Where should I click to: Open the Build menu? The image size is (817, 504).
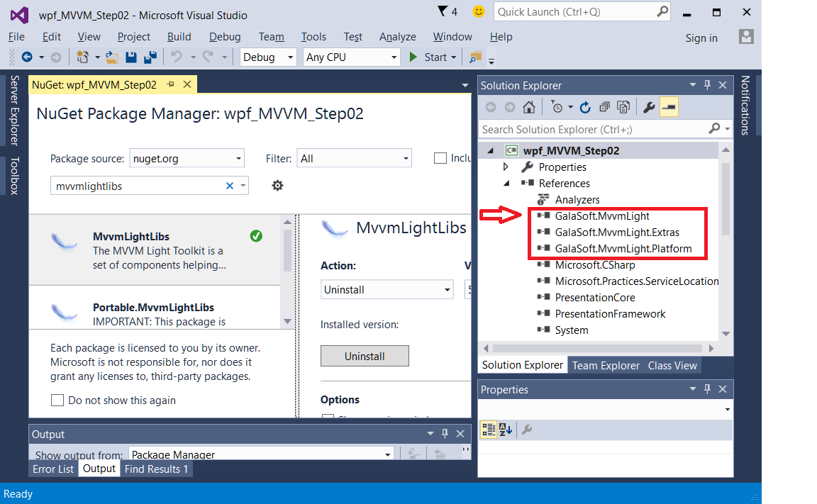(179, 36)
